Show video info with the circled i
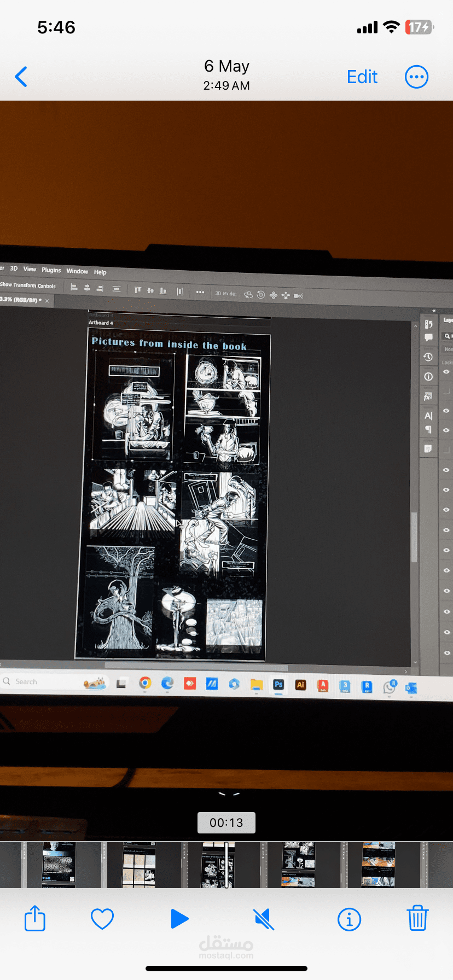Image resolution: width=453 pixels, height=980 pixels. point(349,919)
